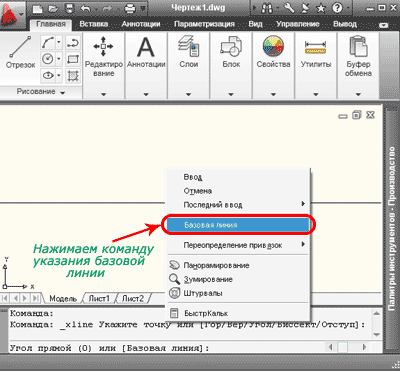
Task: Expand the Рисование panel title
Action: coord(41,92)
